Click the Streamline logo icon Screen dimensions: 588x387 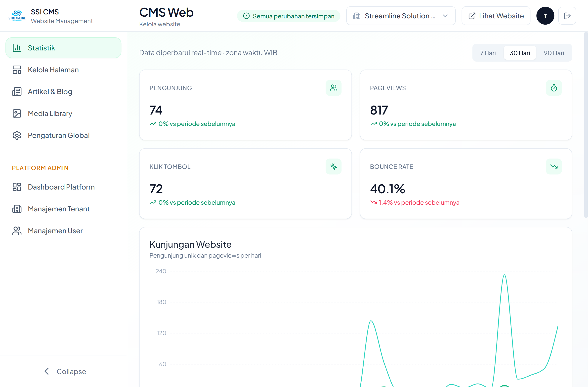pyautogui.click(x=17, y=16)
